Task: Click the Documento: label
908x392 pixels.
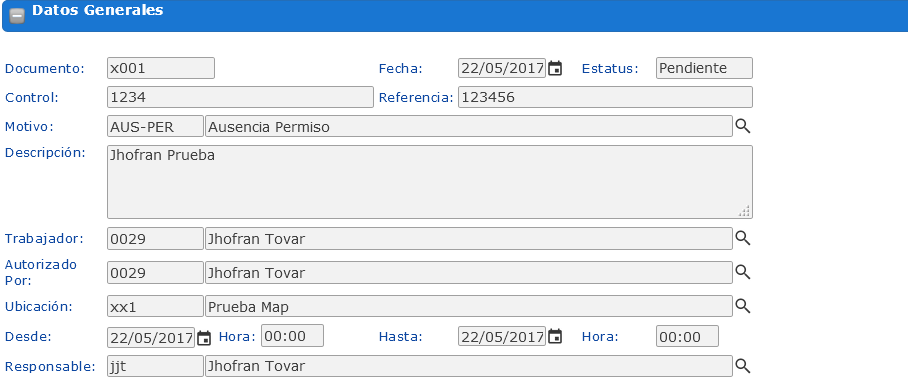Action: click(x=45, y=68)
